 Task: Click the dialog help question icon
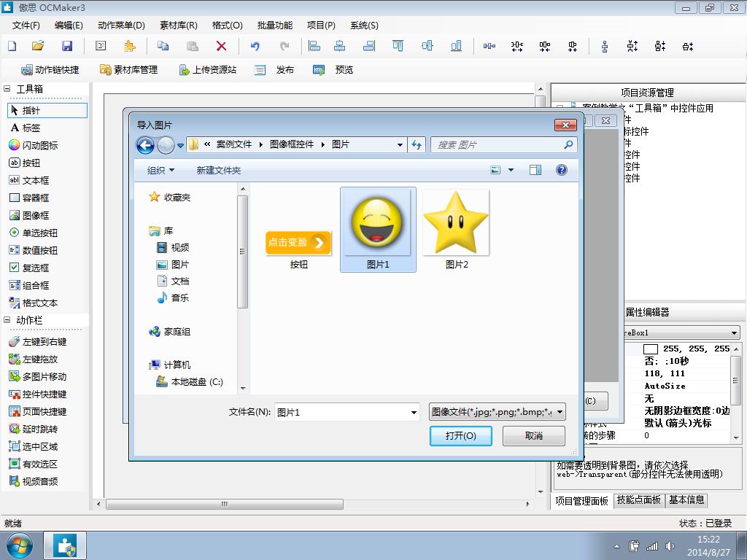click(562, 170)
